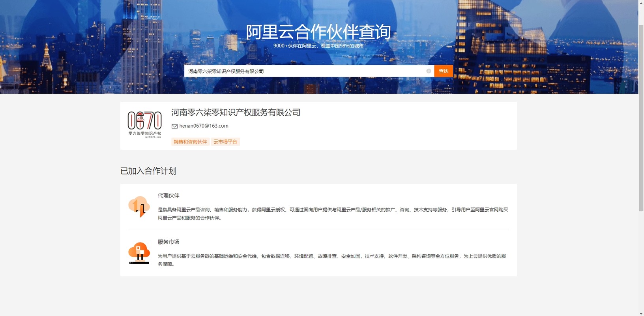Select the 云市场平台 tag
The width and height of the screenshot is (644, 316).
point(225,142)
